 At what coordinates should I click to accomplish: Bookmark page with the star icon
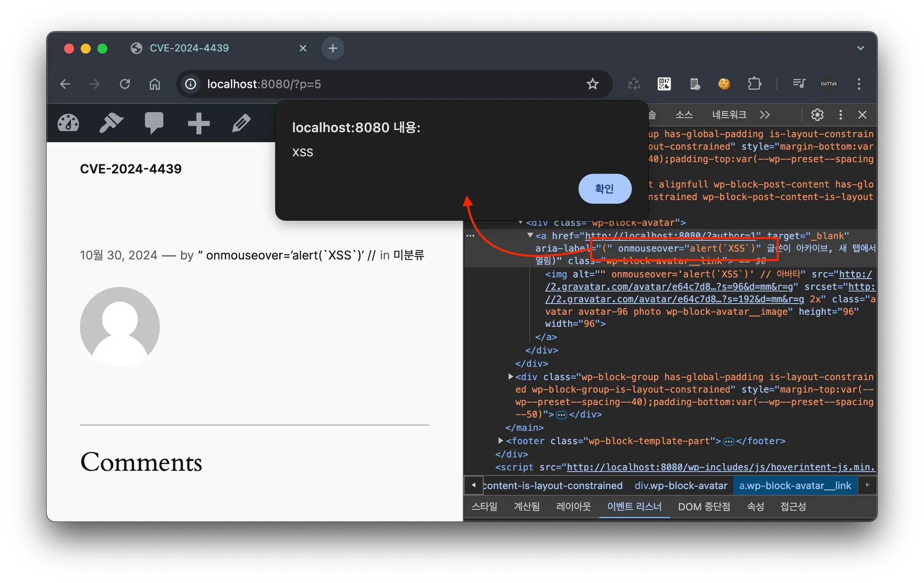[592, 84]
